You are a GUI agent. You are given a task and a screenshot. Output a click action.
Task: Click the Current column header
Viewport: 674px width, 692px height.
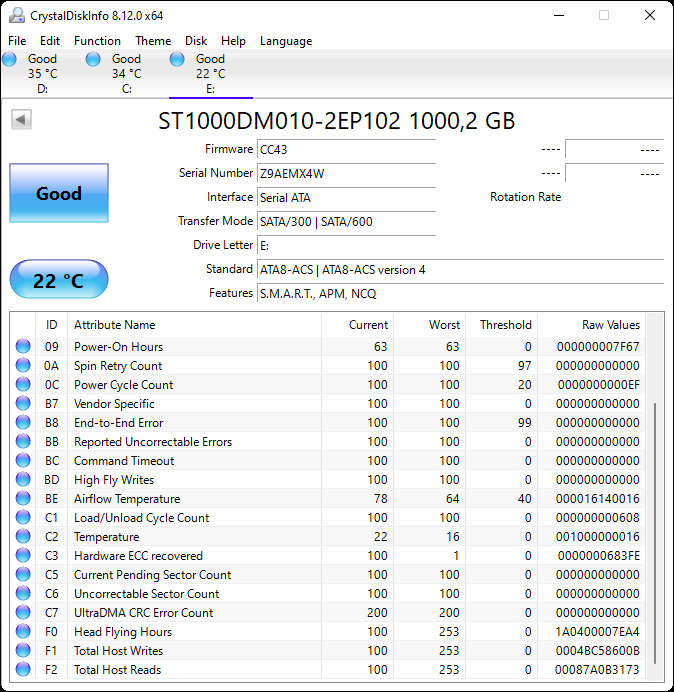pyautogui.click(x=358, y=325)
